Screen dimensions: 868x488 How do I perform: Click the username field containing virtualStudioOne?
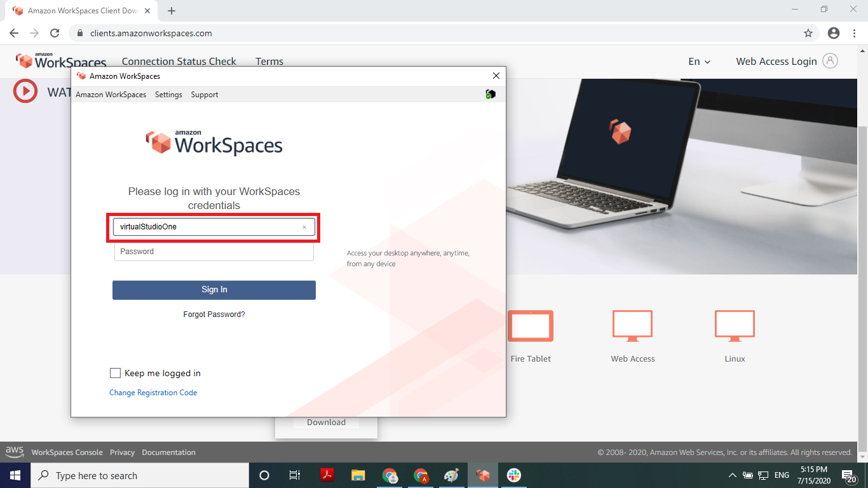tap(214, 227)
